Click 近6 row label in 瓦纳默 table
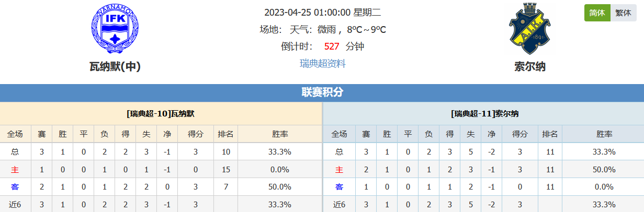Image resolution: width=644 pixels, height=212 pixels. coord(15,204)
